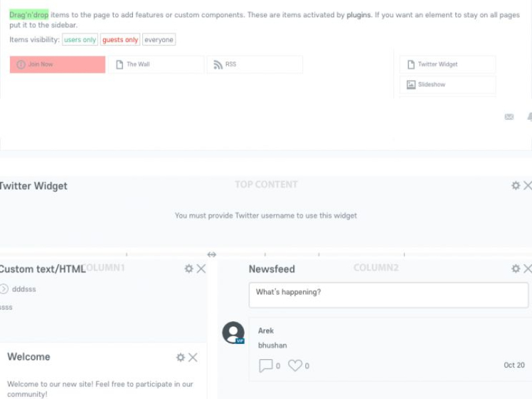
Task: Select 'users only' visibility filter
Action: 80,40
